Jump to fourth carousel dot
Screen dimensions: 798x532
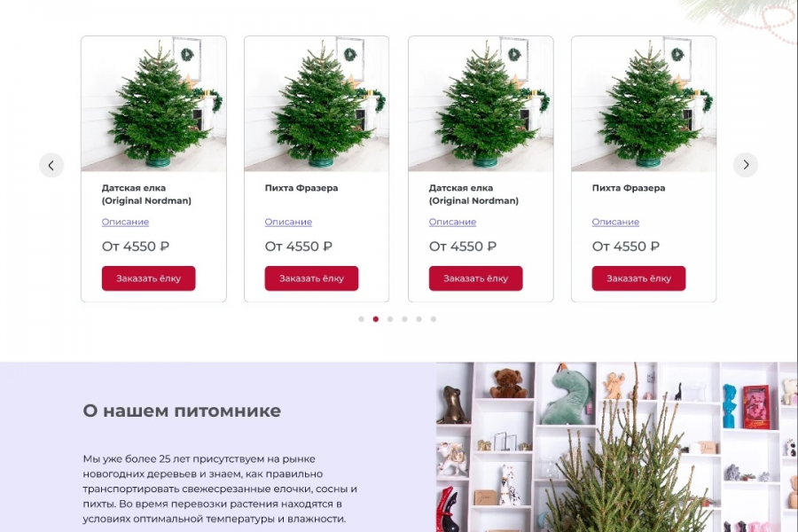click(404, 319)
